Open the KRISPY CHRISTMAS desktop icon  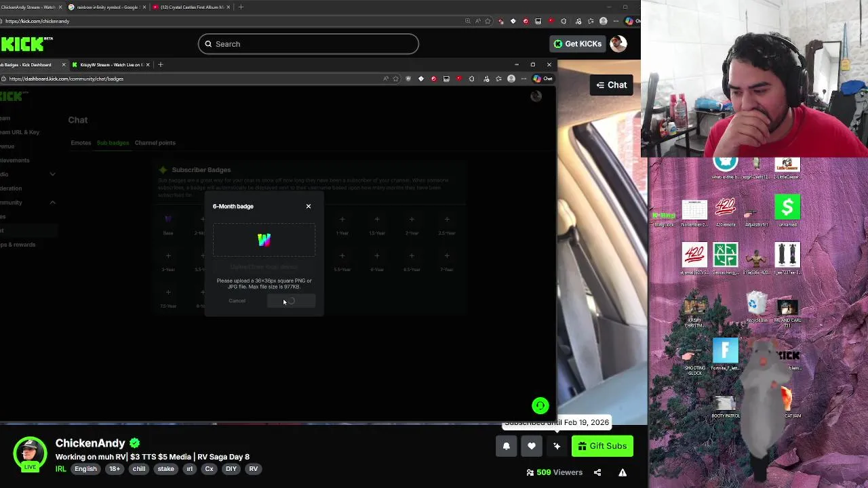[x=694, y=313]
